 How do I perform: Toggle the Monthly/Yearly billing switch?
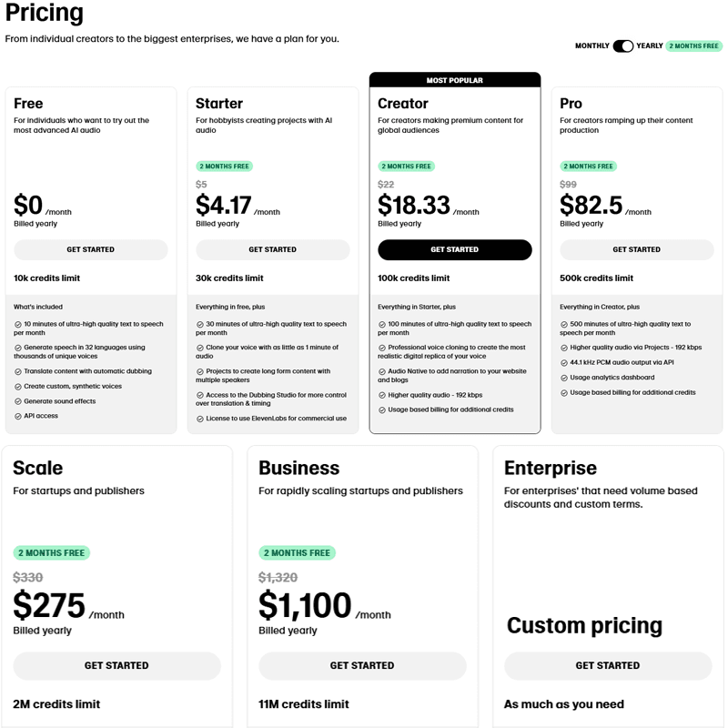(622, 45)
